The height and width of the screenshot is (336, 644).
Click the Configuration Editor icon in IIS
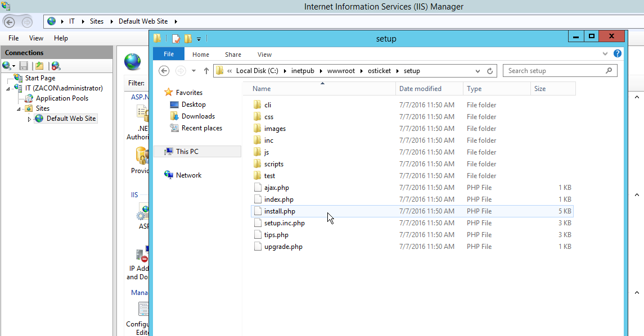[x=143, y=310]
